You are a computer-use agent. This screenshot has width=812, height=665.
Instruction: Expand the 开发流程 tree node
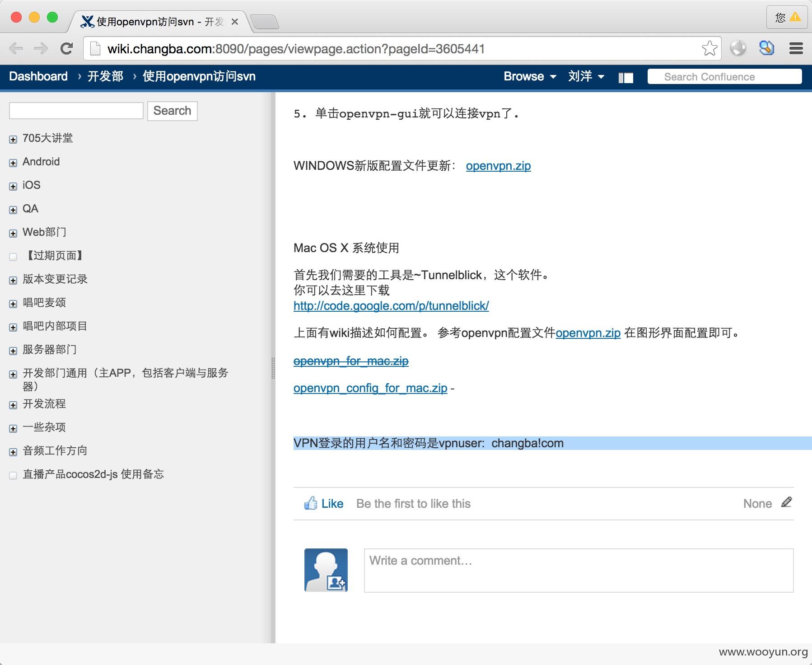click(x=13, y=405)
